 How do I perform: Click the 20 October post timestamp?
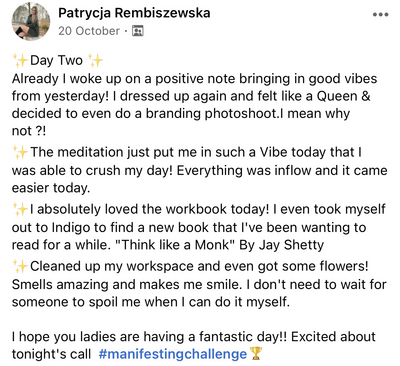coord(89,31)
